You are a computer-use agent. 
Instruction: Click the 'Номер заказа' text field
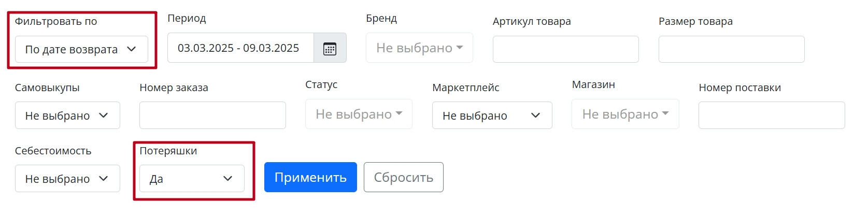click(212, 116)
